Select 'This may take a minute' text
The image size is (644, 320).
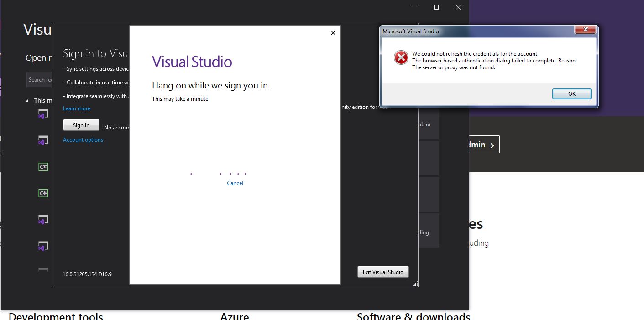pos(180,99)
